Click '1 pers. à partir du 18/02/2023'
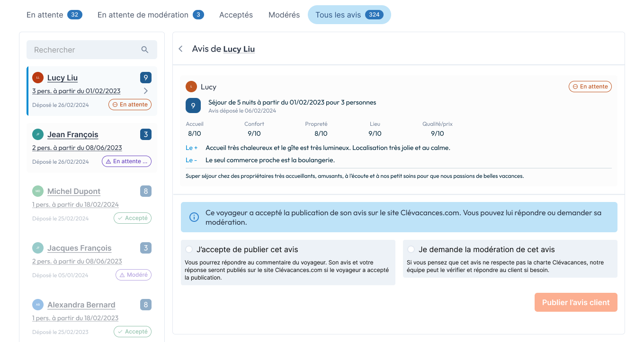 (75, 318)
